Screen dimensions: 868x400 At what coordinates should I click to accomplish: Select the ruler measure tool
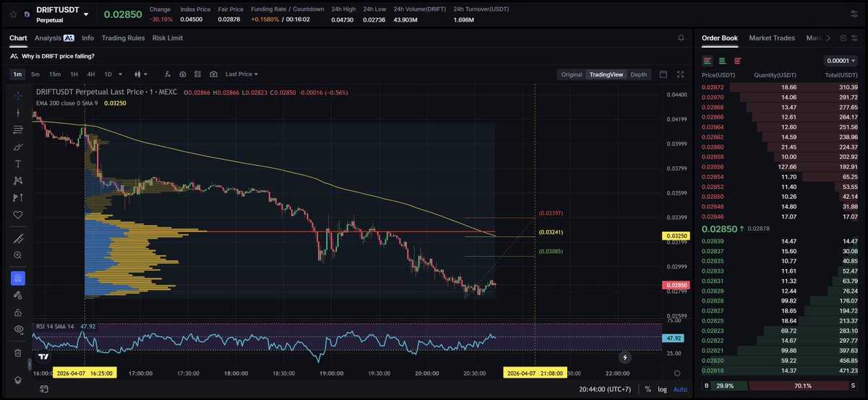(18, 238)
